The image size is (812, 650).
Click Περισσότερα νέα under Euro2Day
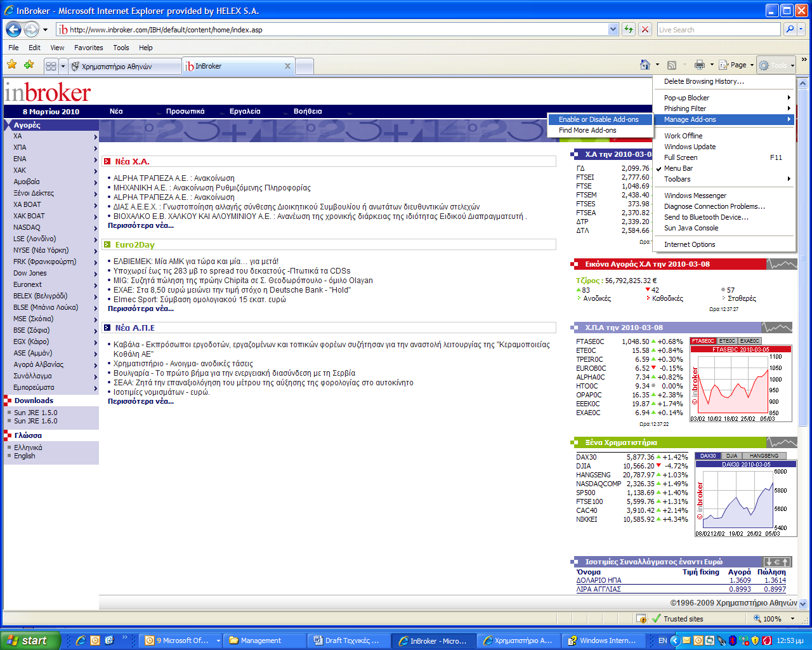(141, 308)
